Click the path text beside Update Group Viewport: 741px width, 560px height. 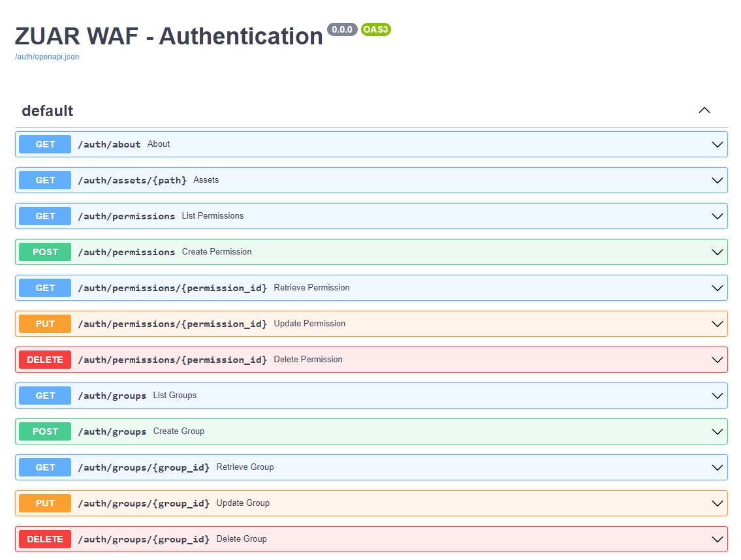click(144, 504)
